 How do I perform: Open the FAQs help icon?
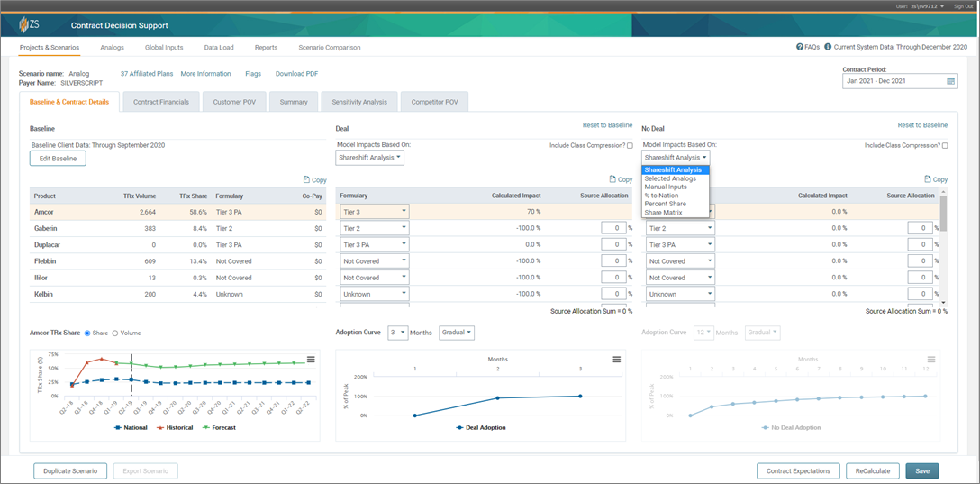(x=800, y=47)
